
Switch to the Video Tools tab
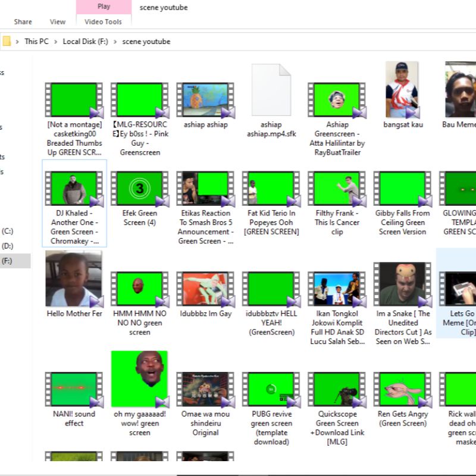click(x=104, y=22)
